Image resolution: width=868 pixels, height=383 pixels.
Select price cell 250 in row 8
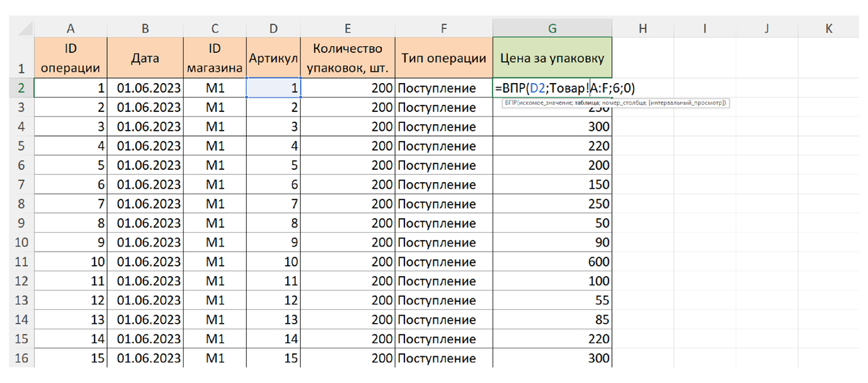552,204
